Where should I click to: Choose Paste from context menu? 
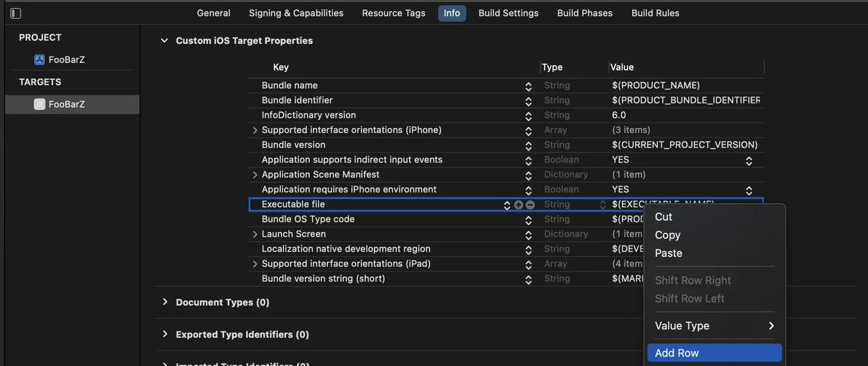pyautogui.click(x=715, y=253)
